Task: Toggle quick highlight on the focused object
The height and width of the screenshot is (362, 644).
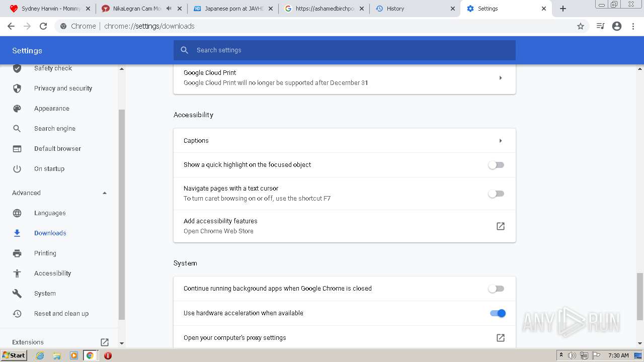Action: [x=496, y=165]
